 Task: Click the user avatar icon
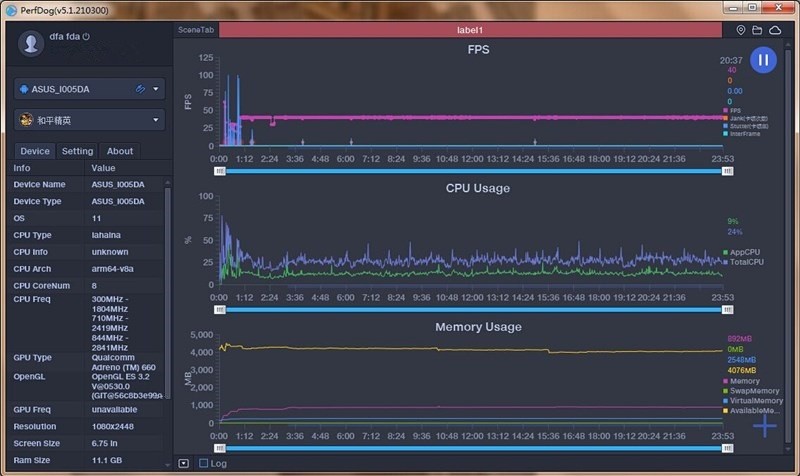pos(31,43)
